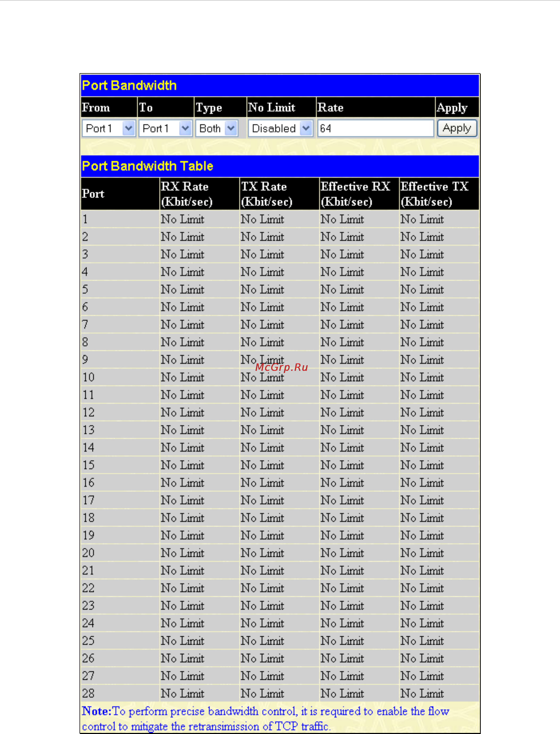This screenshot has width=560, height=734.
Task: Click Effective RX value for port 4
Action: click(342, 272)
